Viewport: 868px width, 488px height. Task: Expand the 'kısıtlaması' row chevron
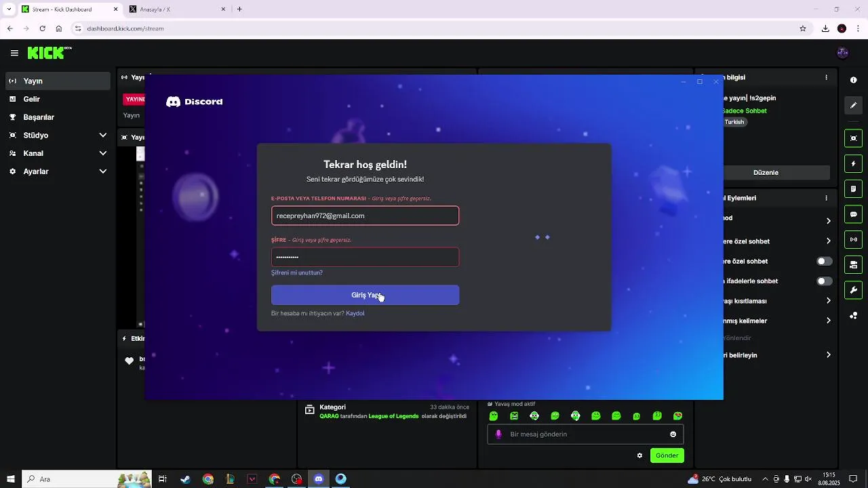828,300
